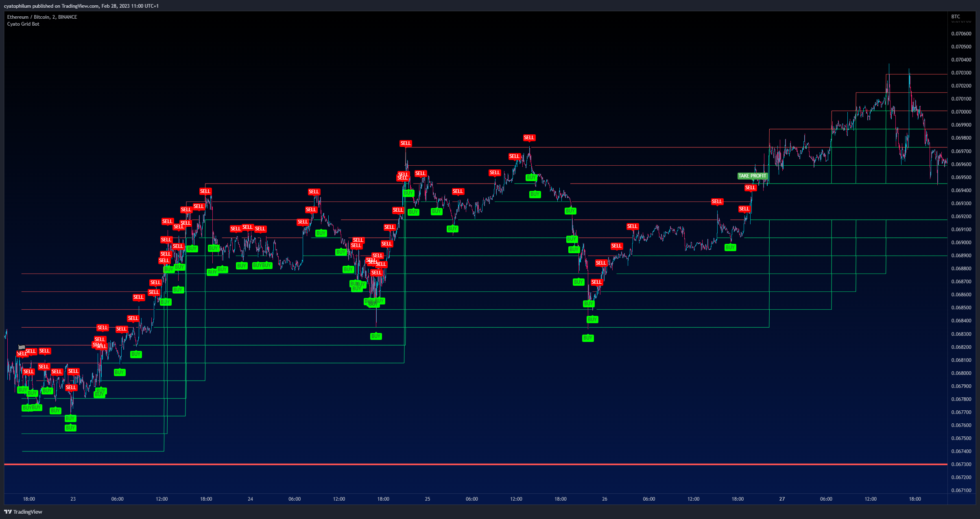Click the checkered start flag marker

click(22, 347)
